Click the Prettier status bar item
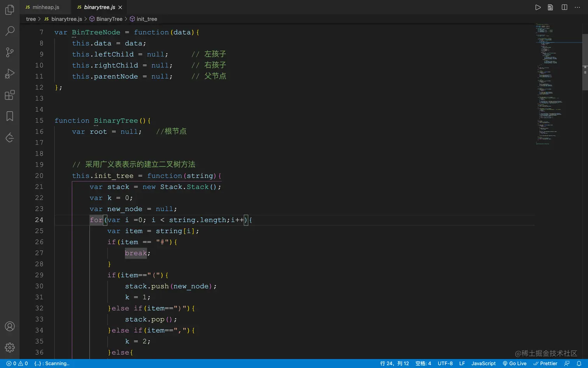 (545, 363)
